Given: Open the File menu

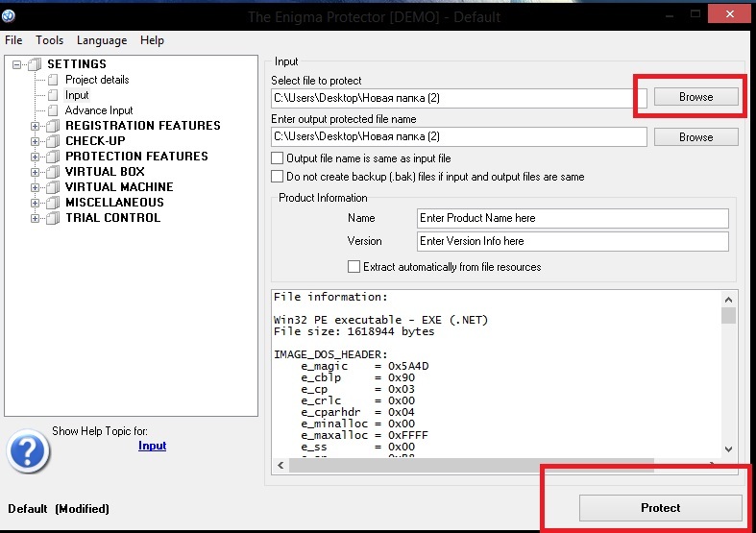Looking at the screenshot, I should pos(13,40).
